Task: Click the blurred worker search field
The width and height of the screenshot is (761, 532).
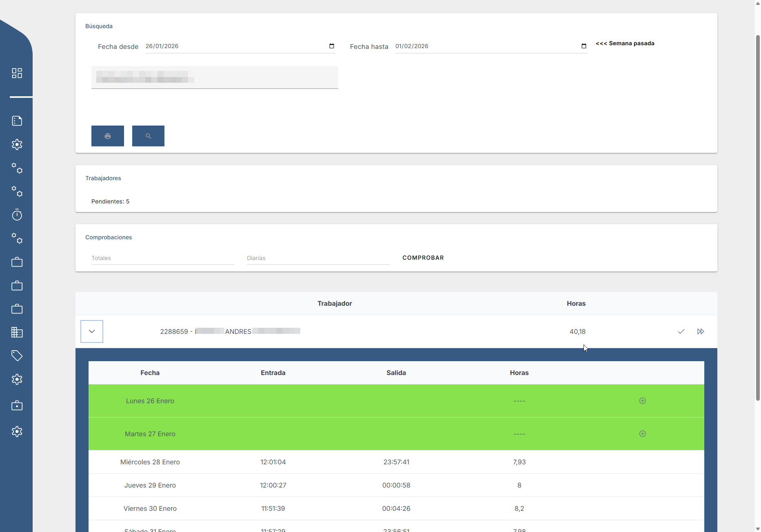Action: coord(215,77)
